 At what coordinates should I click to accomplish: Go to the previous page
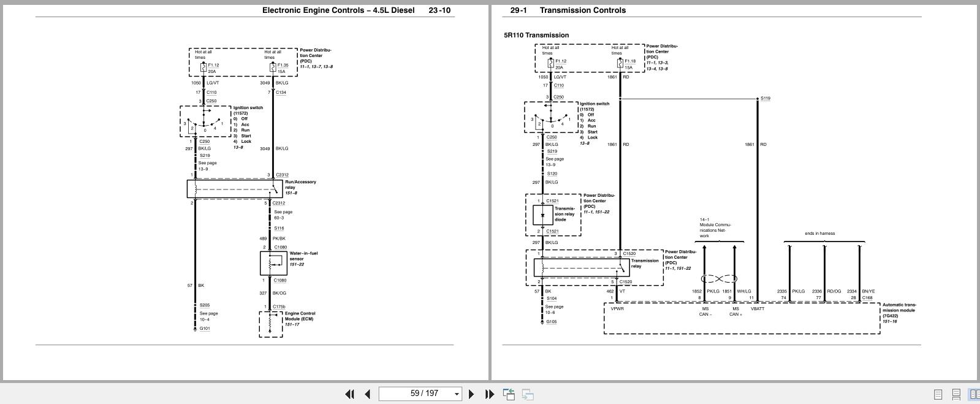[367, 394]
